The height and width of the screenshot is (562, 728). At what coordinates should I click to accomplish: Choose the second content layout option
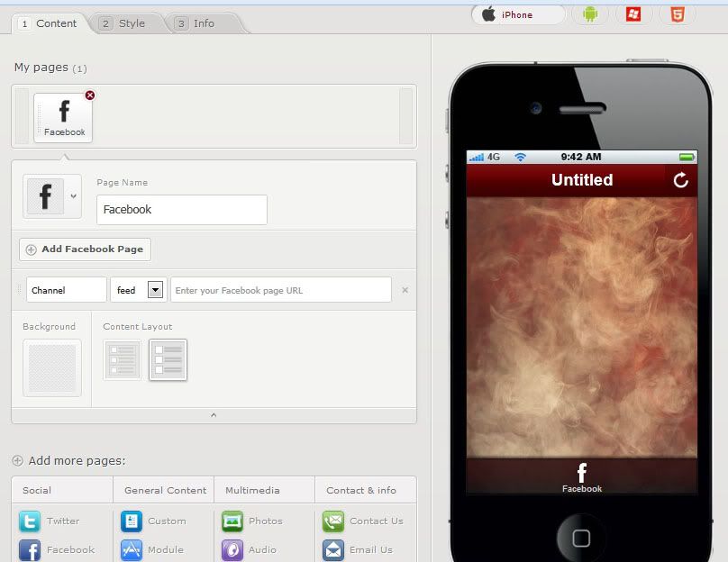168,360
